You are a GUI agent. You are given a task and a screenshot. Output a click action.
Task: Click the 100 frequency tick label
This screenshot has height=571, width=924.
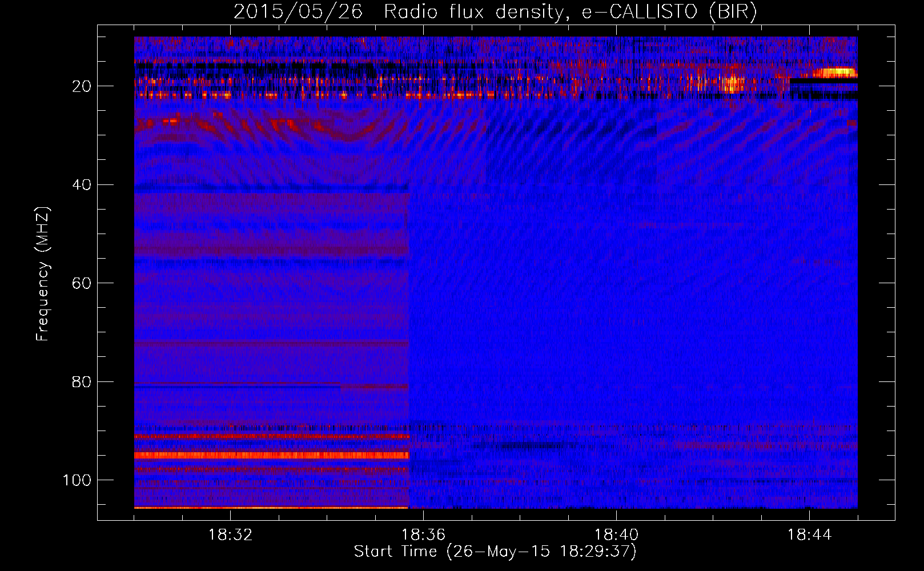(77, 480)
